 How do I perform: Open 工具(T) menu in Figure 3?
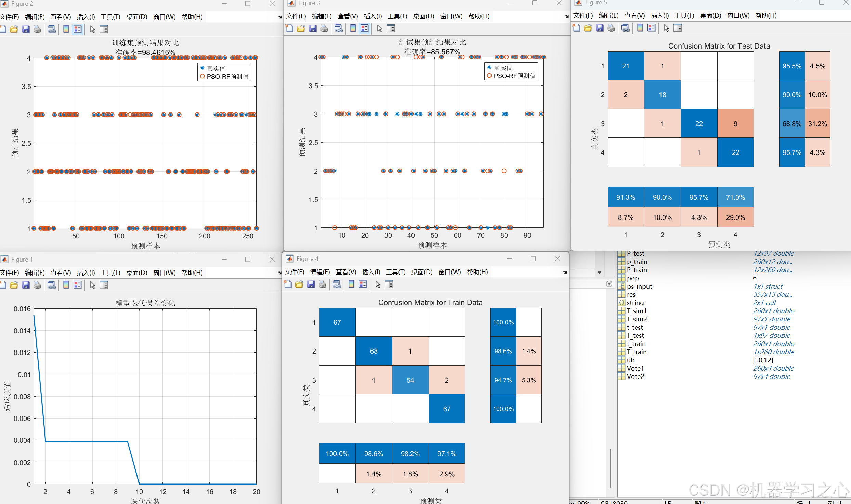pyautogui.click(x=397, y=16)
